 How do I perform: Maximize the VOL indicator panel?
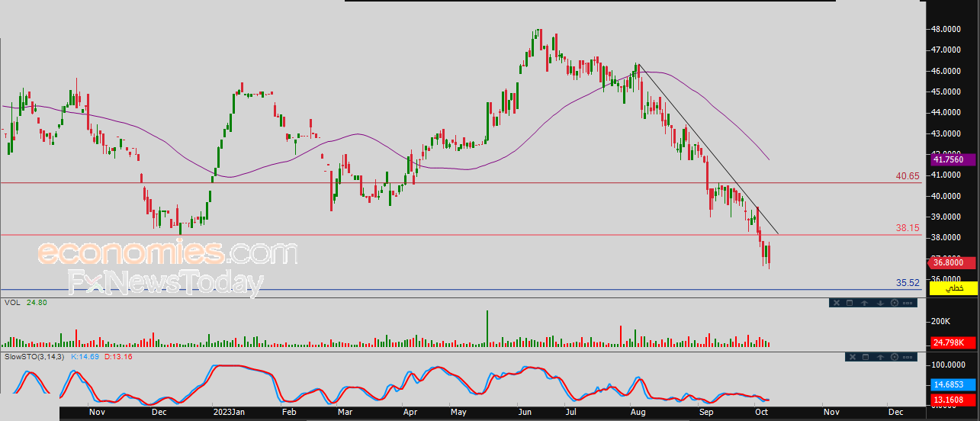point(850,303)
